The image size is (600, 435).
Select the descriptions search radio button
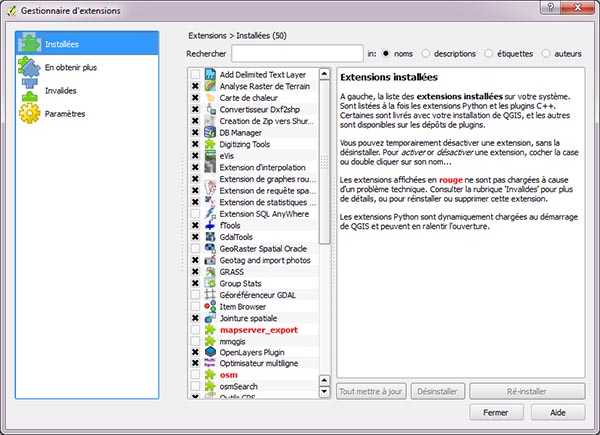(x=427, y=53)
